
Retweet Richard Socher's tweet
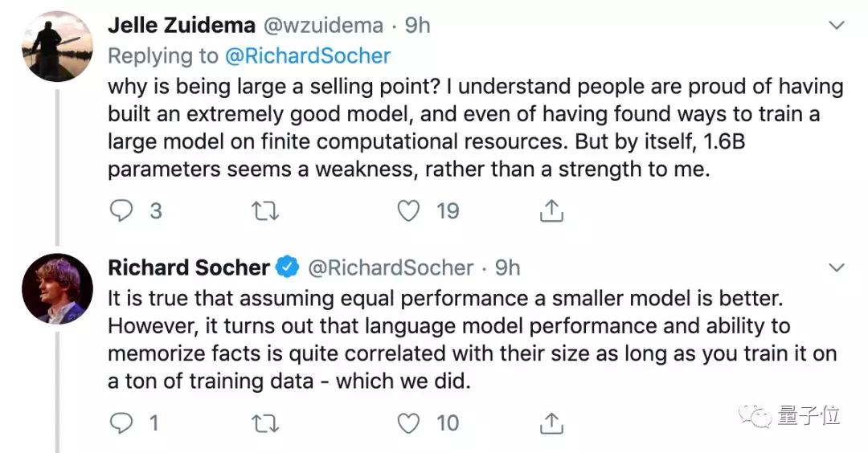(x=263, y=422)
